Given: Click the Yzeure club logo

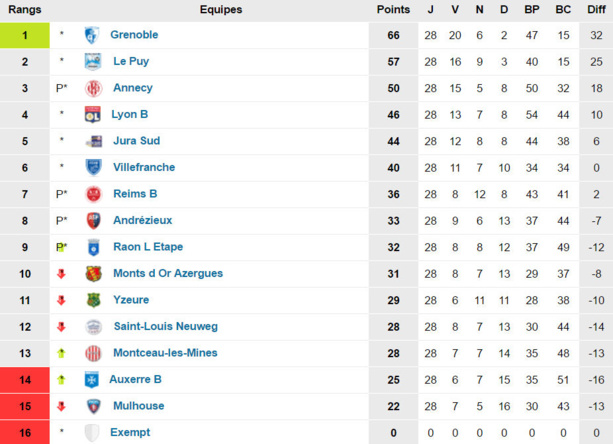Looking at the screenshot, I should 93,300.
